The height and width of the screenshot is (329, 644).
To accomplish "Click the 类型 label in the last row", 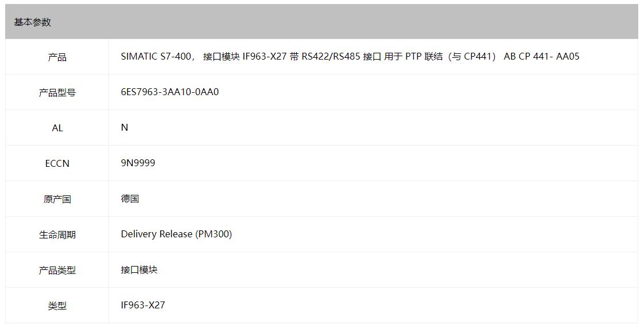I will pos(57,306).
